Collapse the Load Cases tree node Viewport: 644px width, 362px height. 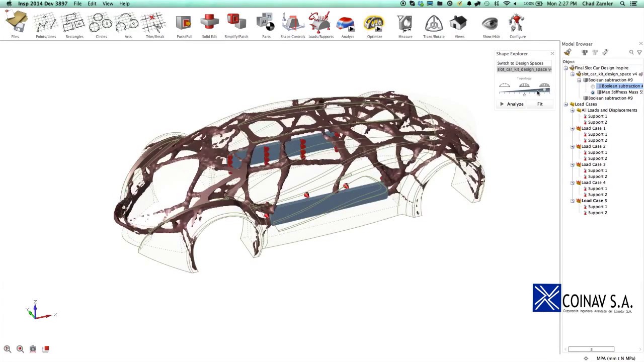click(x=566, y=104)
